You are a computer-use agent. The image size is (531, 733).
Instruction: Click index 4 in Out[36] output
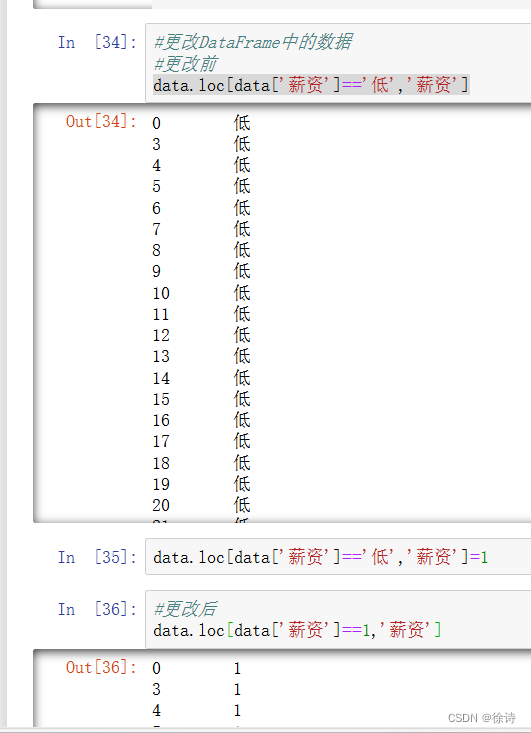(x=157, y=711)
